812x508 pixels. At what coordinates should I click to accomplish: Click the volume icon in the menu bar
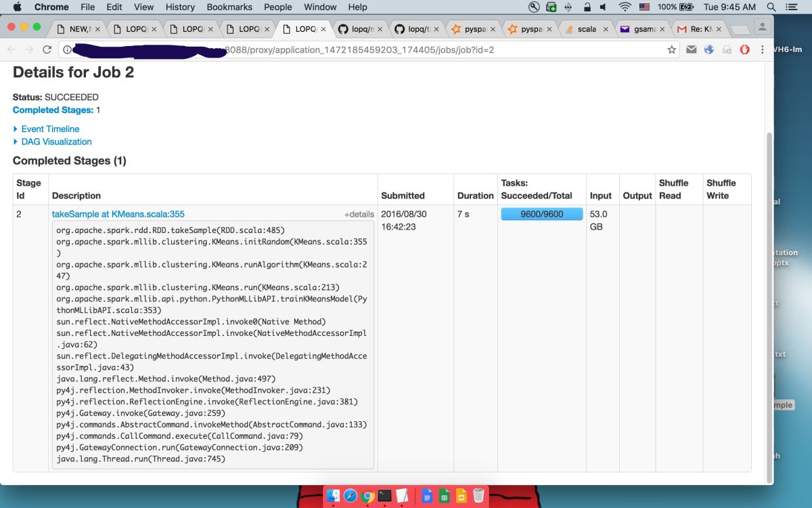click(x=603, y=7)
